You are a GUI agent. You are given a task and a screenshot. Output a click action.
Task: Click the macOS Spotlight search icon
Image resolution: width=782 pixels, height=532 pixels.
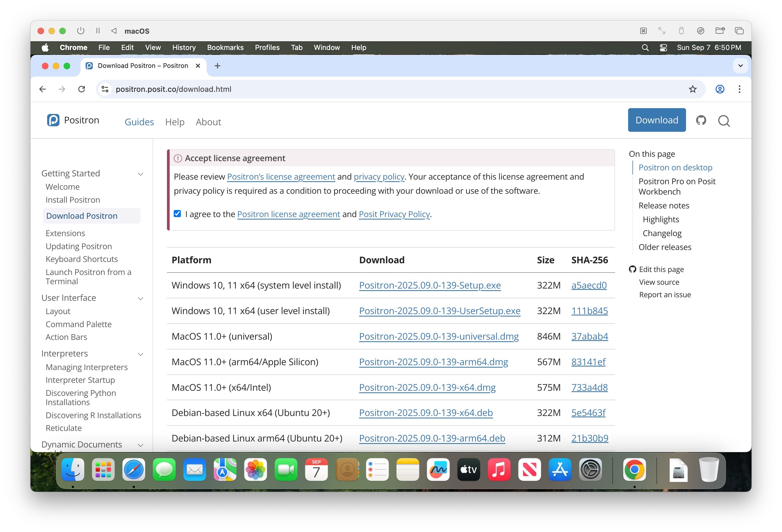645,48
